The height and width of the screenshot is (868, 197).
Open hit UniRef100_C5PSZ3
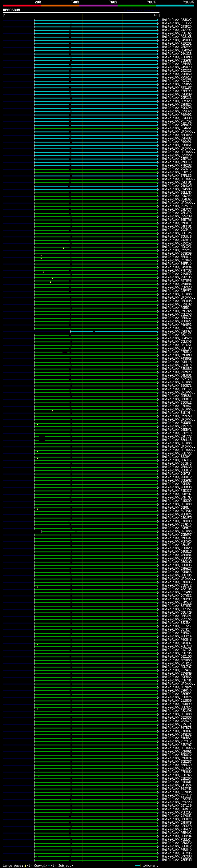(x=176, y=288)
